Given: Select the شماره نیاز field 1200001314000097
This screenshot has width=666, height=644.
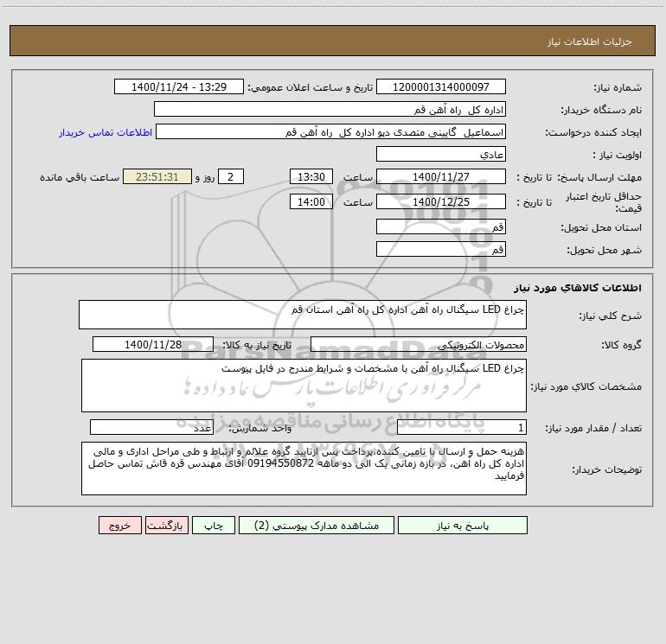Looking at the screenshot, I should tap(441, 87).
